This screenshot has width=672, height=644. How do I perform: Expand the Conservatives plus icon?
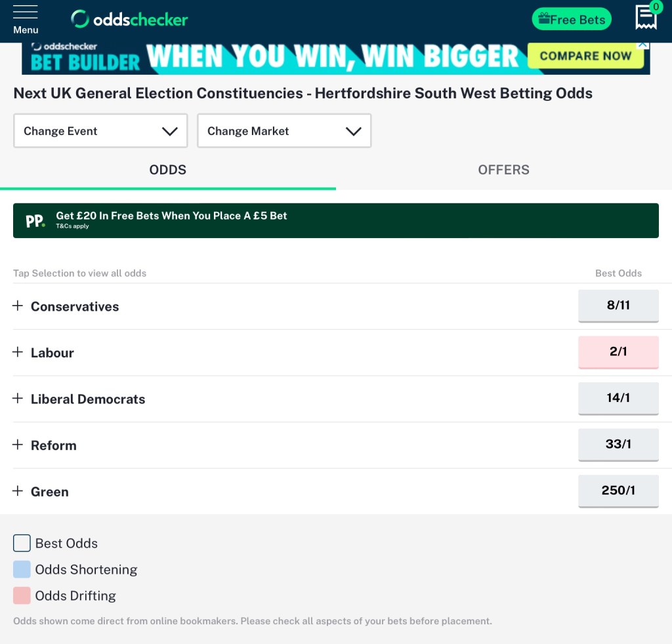pyautogui.click(x=18, y=306)
